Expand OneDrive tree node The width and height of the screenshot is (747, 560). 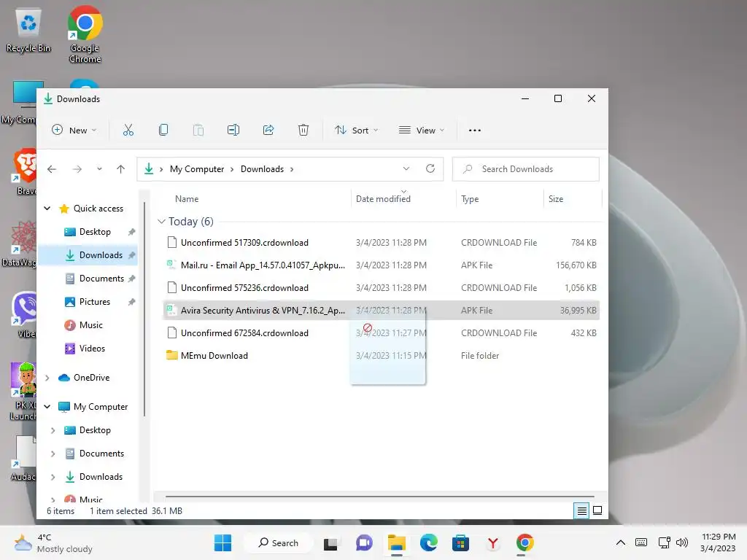tap(47, 378)
